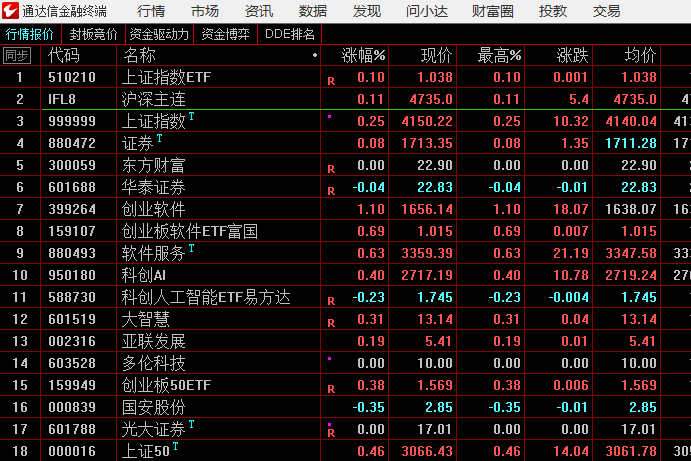Open the 问小达 menu
This screenshot has width=691, height=461.
coord(427,11)
